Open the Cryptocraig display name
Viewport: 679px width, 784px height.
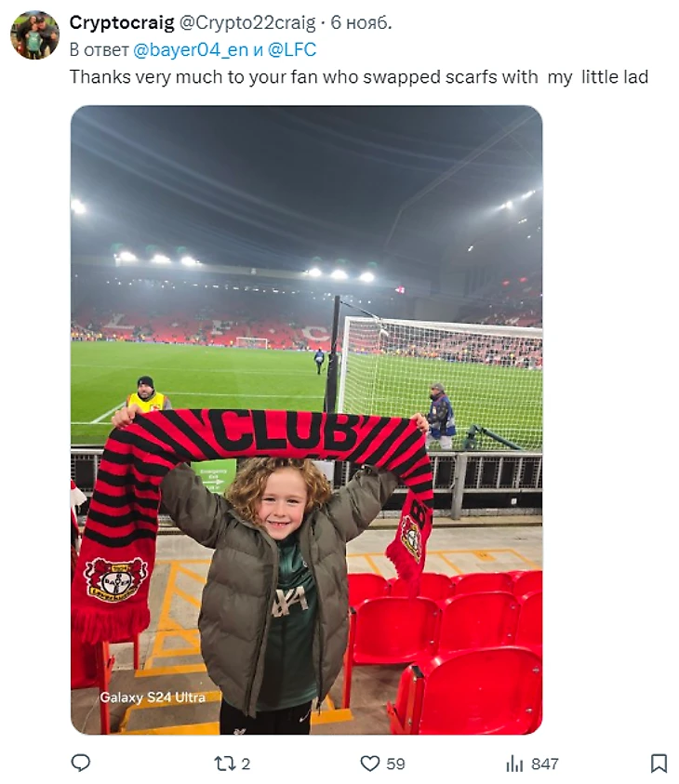click(122, 22)
